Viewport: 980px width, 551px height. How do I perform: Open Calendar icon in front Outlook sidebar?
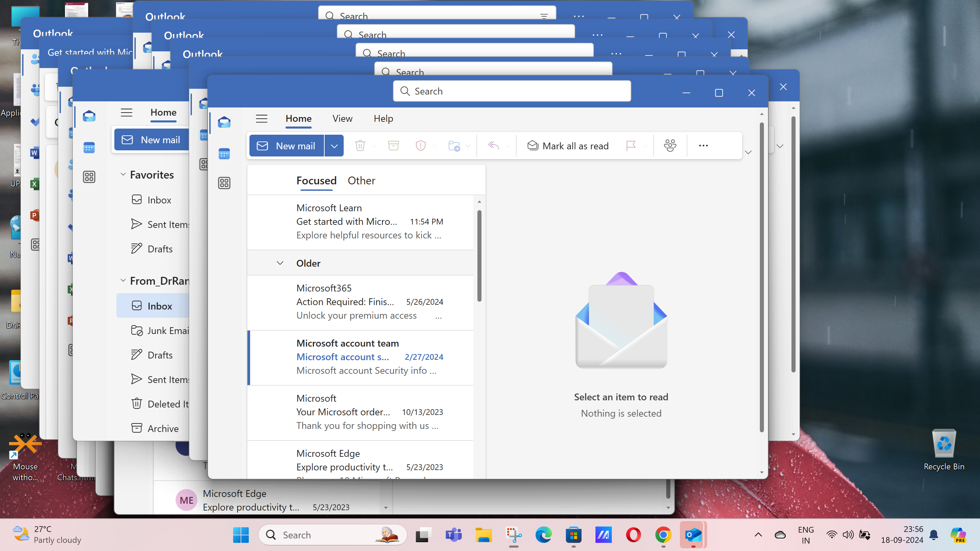tap(224, 153)
